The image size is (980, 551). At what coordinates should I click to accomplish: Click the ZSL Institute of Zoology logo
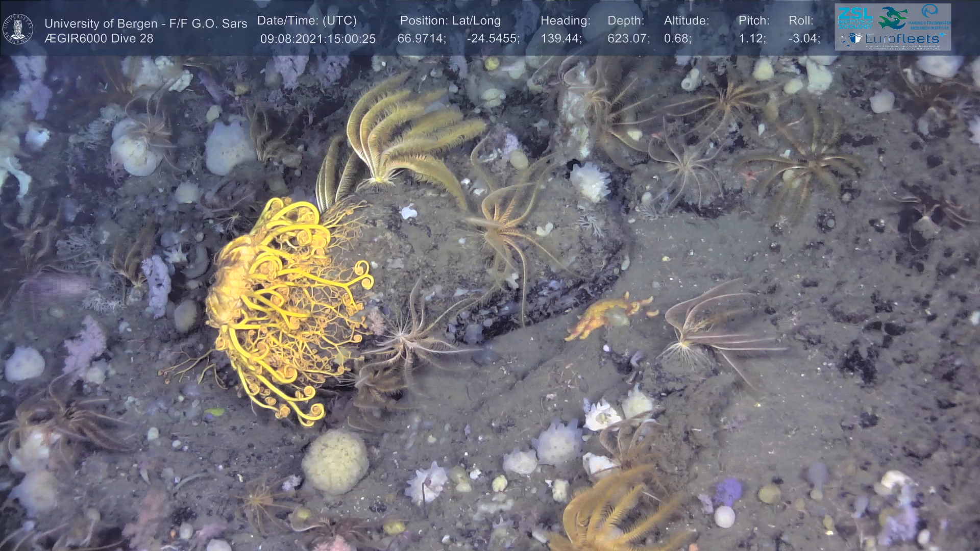(x=855, y=17)
